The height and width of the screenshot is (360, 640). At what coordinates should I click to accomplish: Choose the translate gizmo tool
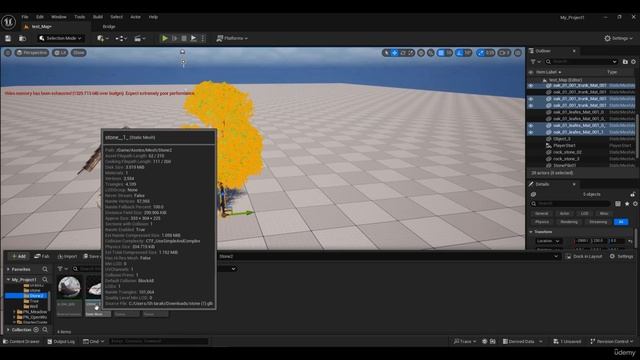pos(395,53)
